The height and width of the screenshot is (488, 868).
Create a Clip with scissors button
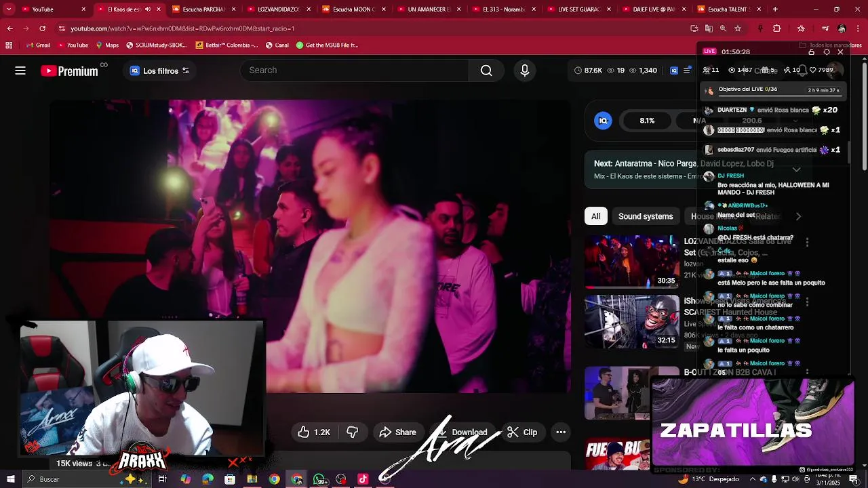pos(522,432)
